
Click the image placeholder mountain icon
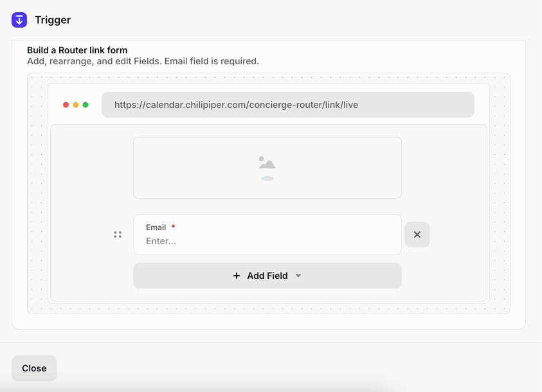[267, 168]
